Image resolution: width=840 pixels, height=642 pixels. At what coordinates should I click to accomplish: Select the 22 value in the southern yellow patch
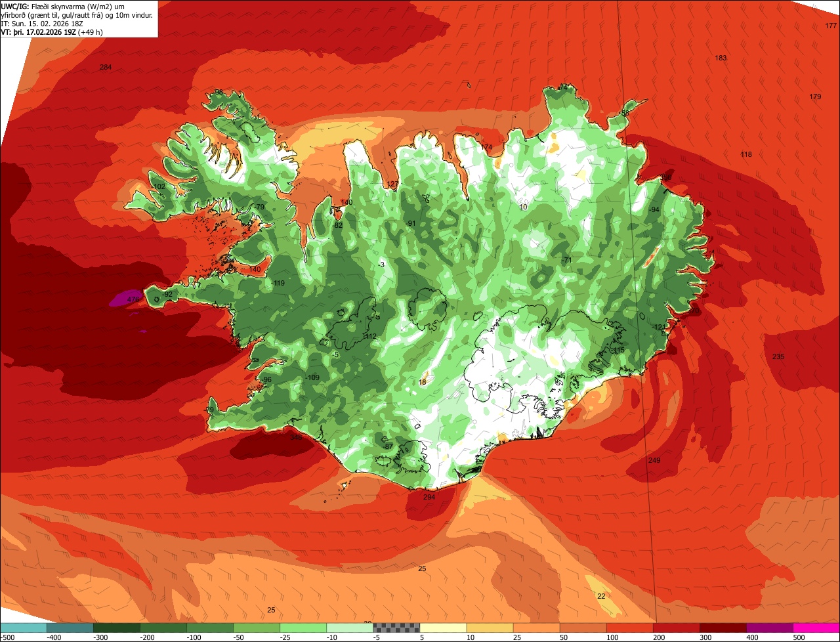pos(601,596)
